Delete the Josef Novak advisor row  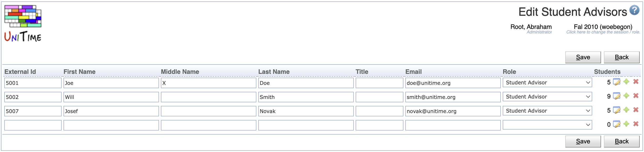[636, 110]
